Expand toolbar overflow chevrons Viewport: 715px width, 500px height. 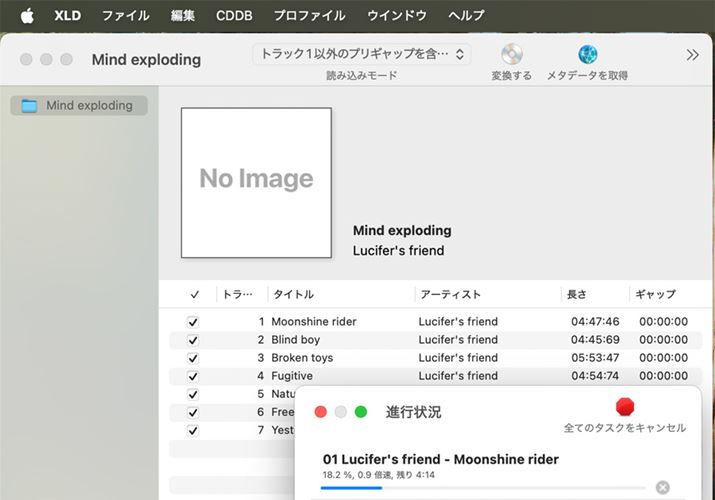(x=692, y=55)
